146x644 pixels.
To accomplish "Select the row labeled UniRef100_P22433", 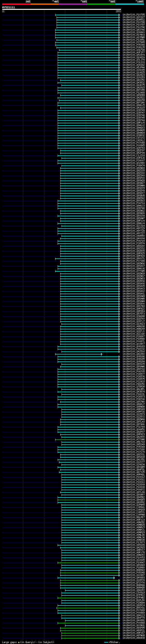I will tap(134, 382).
